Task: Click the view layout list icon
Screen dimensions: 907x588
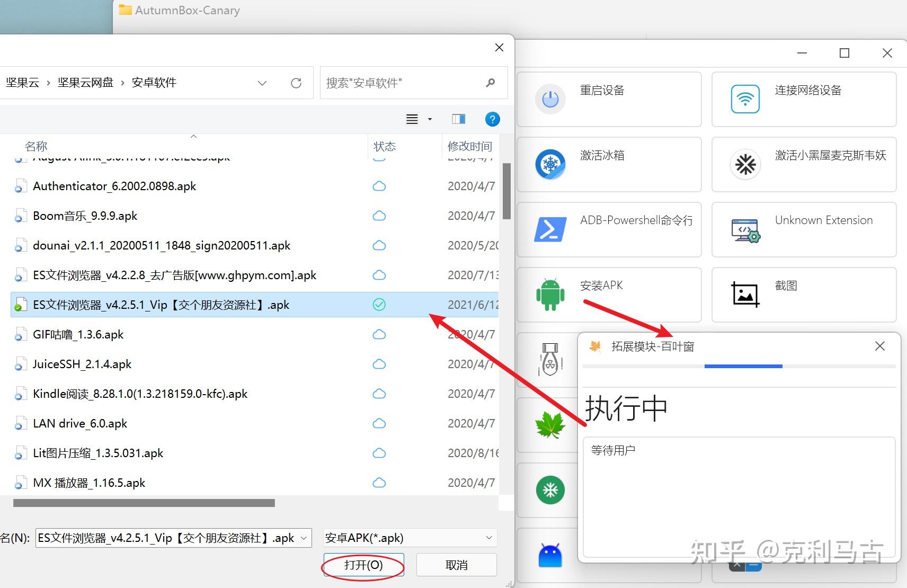Action: click(x=412, y=119)
